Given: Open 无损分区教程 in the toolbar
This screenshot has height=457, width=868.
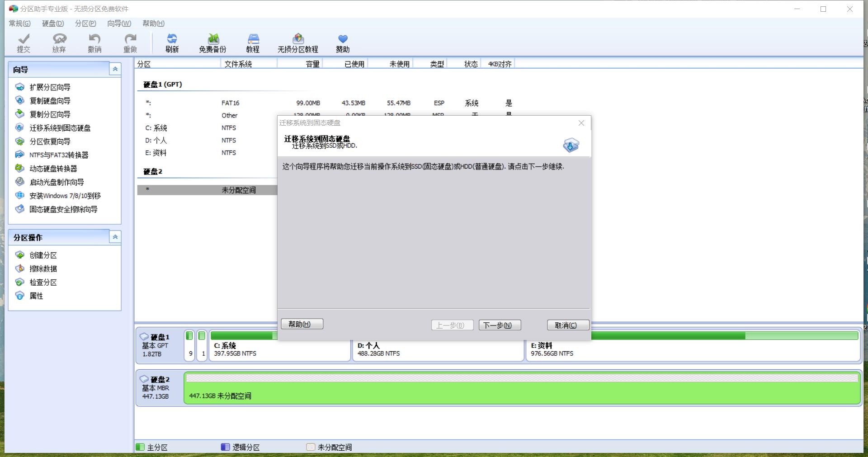Looking at the screenshot, I should click(x=297, y=43).
